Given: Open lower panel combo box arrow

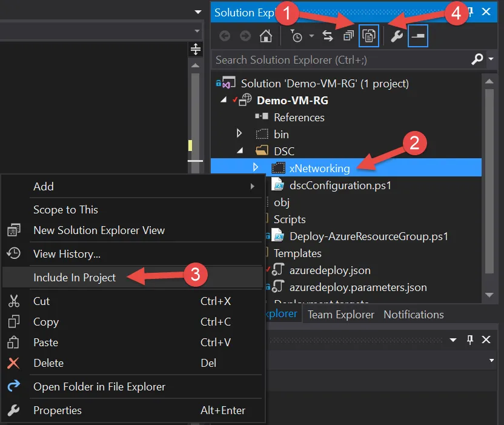Looking at the screenshot, I should pyautogui.click(x=491, y=360).
